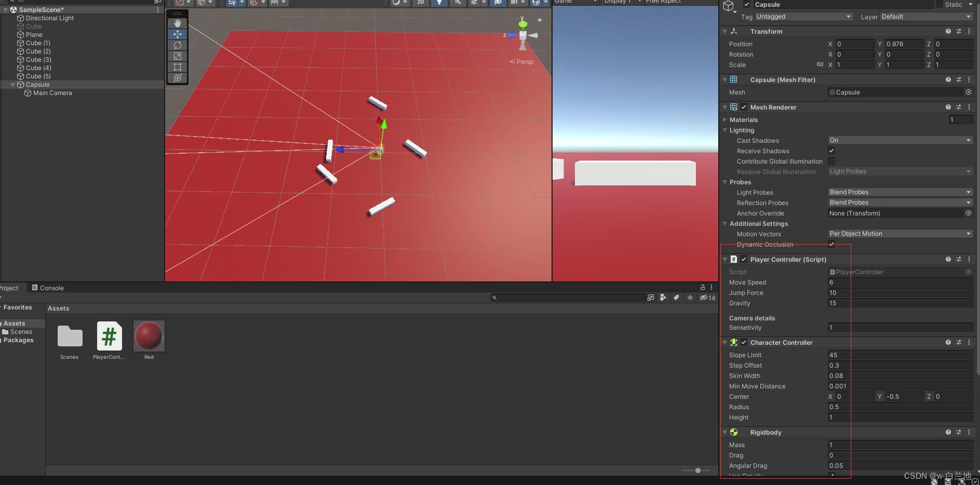Open the Layer dropdown

(927, 17)
